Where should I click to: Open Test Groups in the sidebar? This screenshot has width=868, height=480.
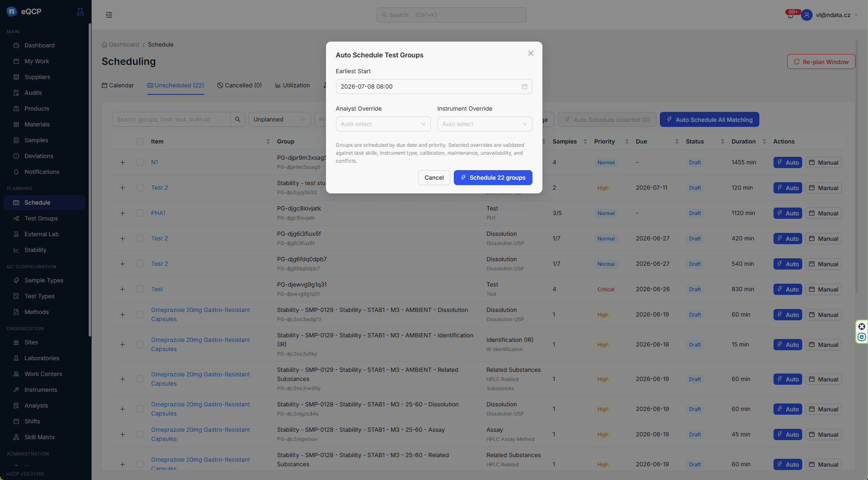click(x=41, y=218)
